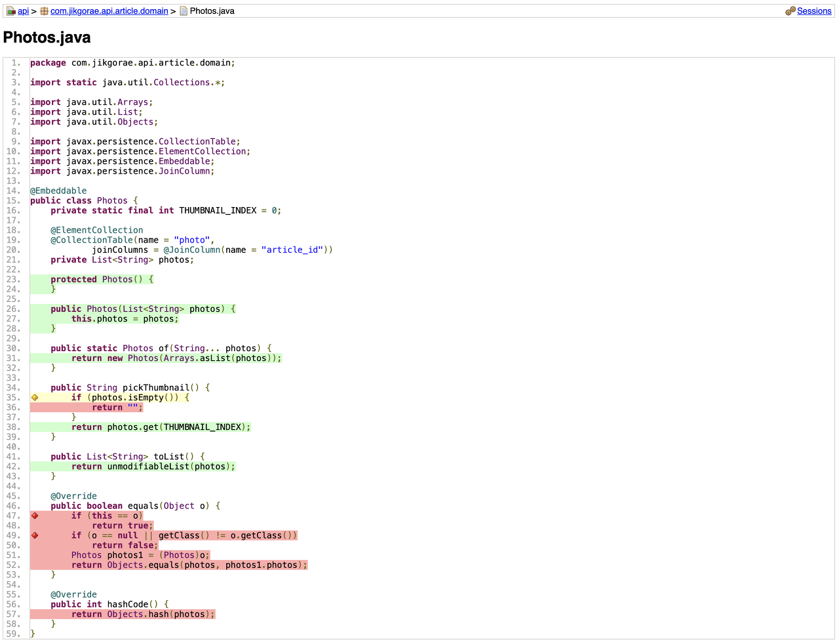Image resolution: width=839 pixels, height=644 pixels.
Task: Click the equals(Object o) method signature
Action: point(135,506)
